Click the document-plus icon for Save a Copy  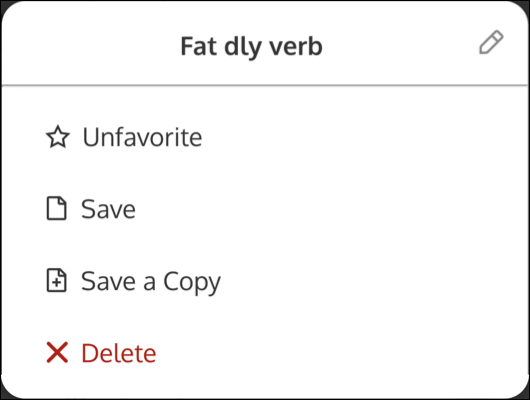point(56,280)
